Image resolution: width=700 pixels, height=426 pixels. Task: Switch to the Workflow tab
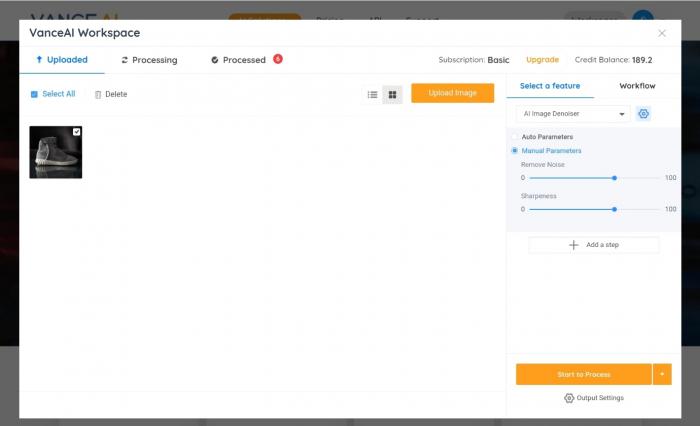(637, 86)
